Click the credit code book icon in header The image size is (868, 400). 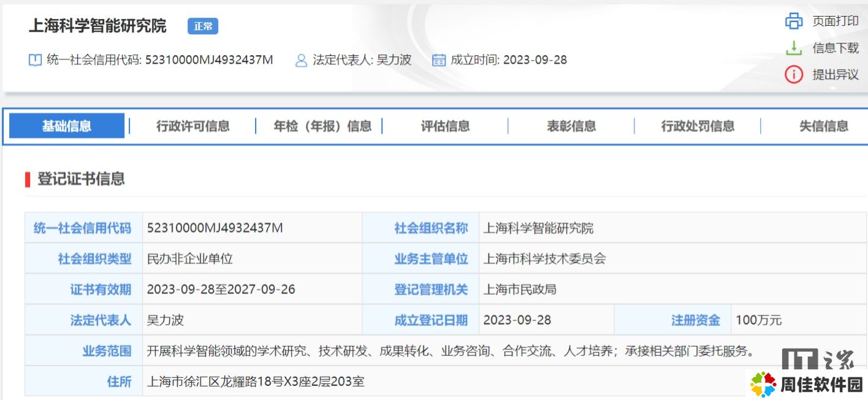pyautogui.click(x=36, y=60)
